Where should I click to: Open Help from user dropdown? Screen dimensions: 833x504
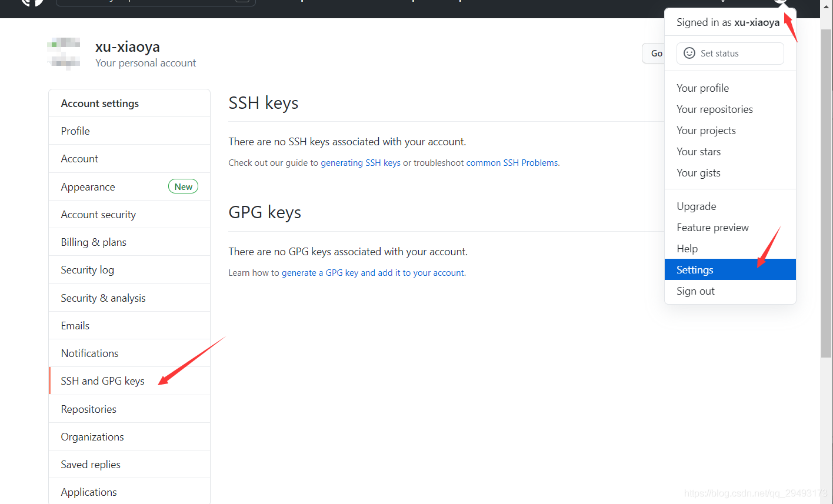pyautogui.click(x=730, y=248)
